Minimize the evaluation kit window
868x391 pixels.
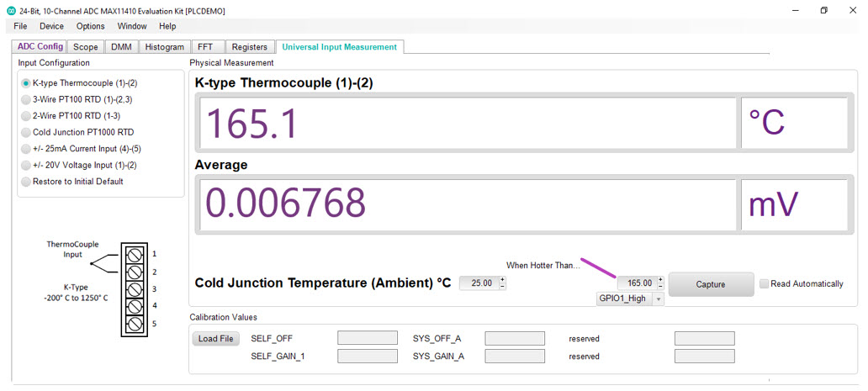796,10
